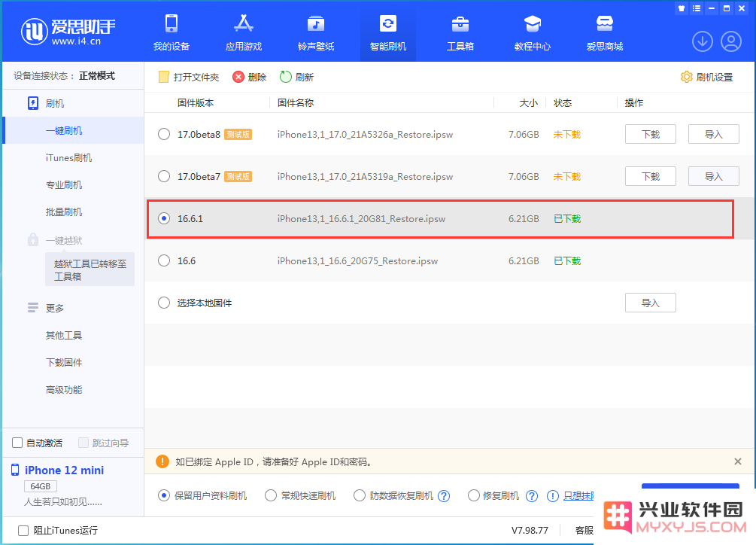Open the 只想抹 link
756x545 pixels.
pos(578,496)
